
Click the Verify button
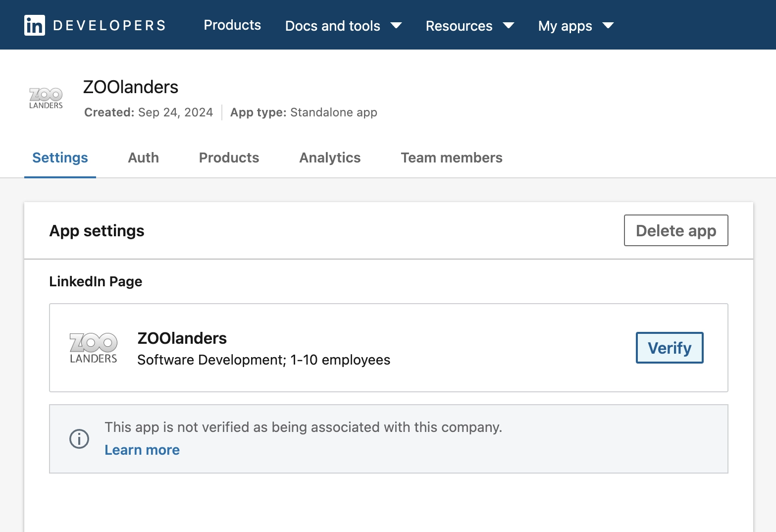pos(670,348)
